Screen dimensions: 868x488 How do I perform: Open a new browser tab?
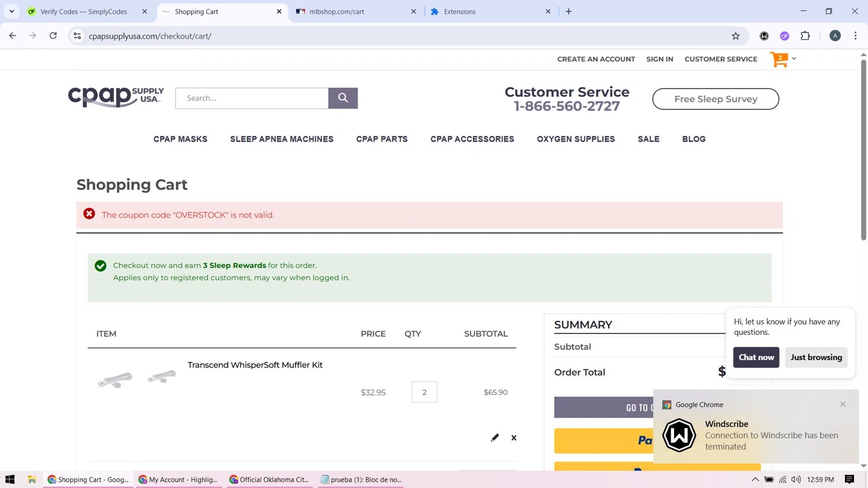pyautogui.click(x=569, y=12)
